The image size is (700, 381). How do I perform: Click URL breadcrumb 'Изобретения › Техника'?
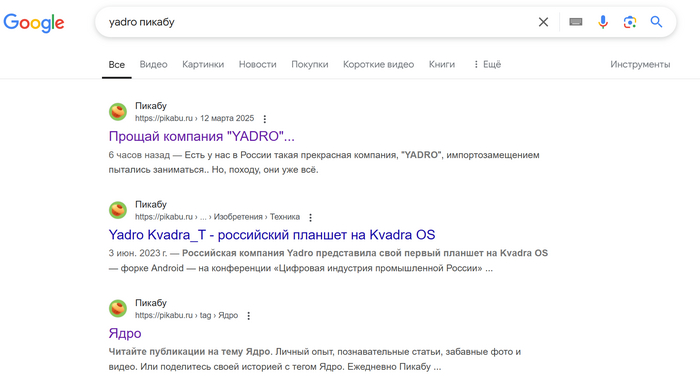(257, 217)
